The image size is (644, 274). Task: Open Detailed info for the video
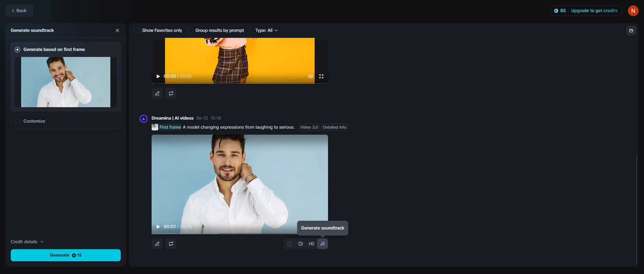click(x=334, y=127)
